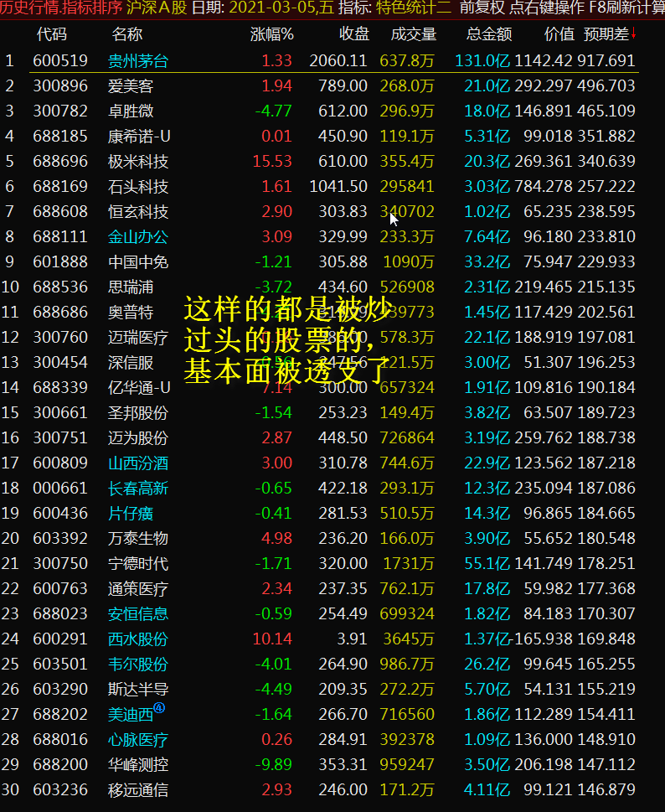Click the 沪深A股 market label

[157, 8]
